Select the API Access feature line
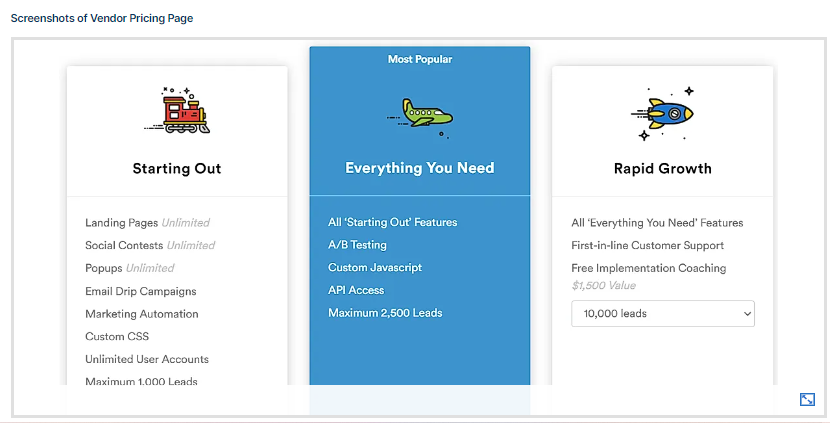Screen dimensions: 830x423 (x=356, y=290)
